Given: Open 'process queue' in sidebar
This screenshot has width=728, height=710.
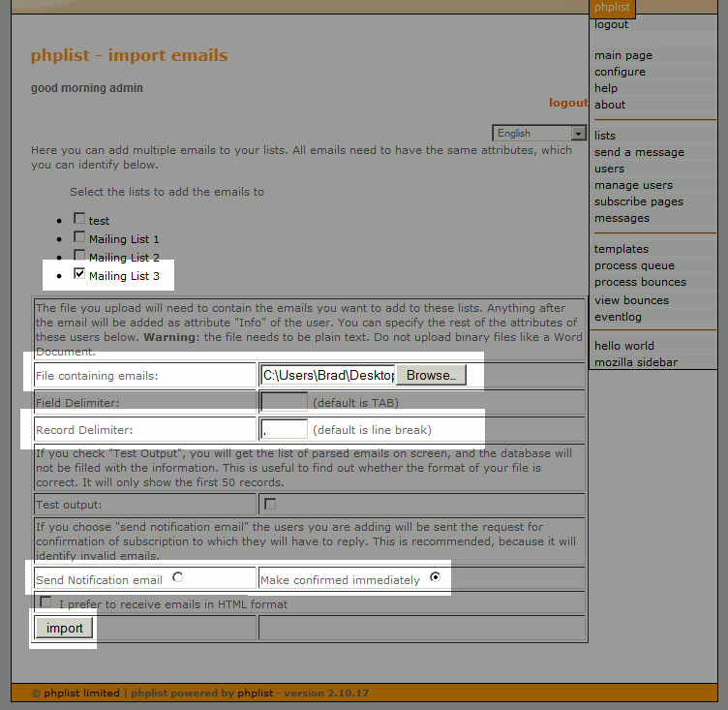Looking at the screenshot, I should (634, 265).
